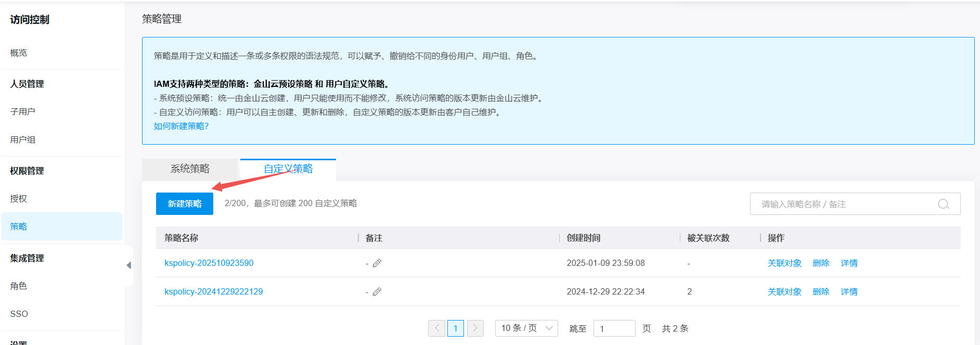Click edit pencil icon for kspolicy-202510923590 remark
Screen dimensions: 980x345
pyautogui.click(x=377, y=263)
